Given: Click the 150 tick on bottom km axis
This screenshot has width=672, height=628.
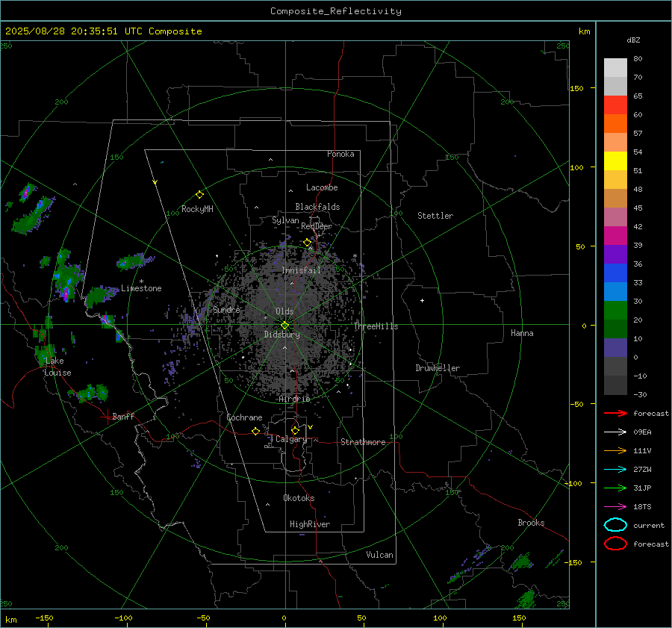Looking at the screenshot, I should pos(519,618).
